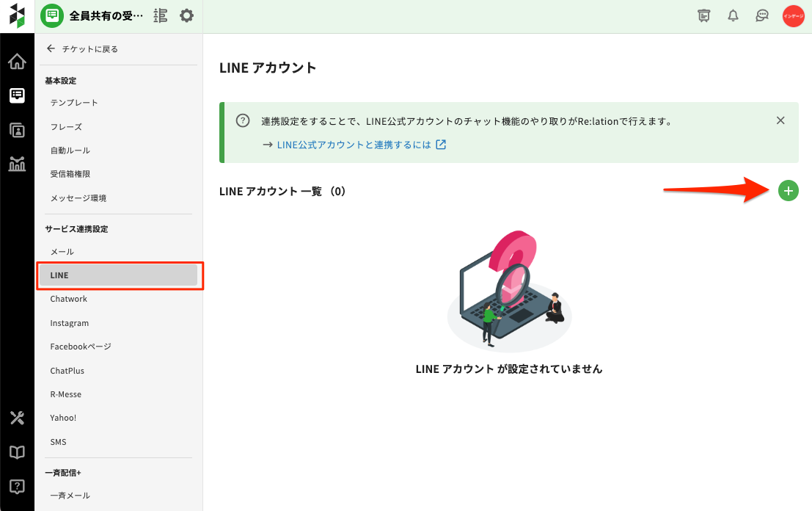Open the analytics chart icon in sidebar
Screen dimensions: 812x511
[17, 164]
